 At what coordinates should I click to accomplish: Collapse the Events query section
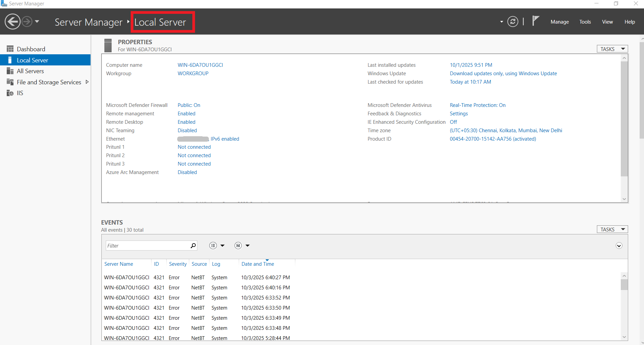619,246
